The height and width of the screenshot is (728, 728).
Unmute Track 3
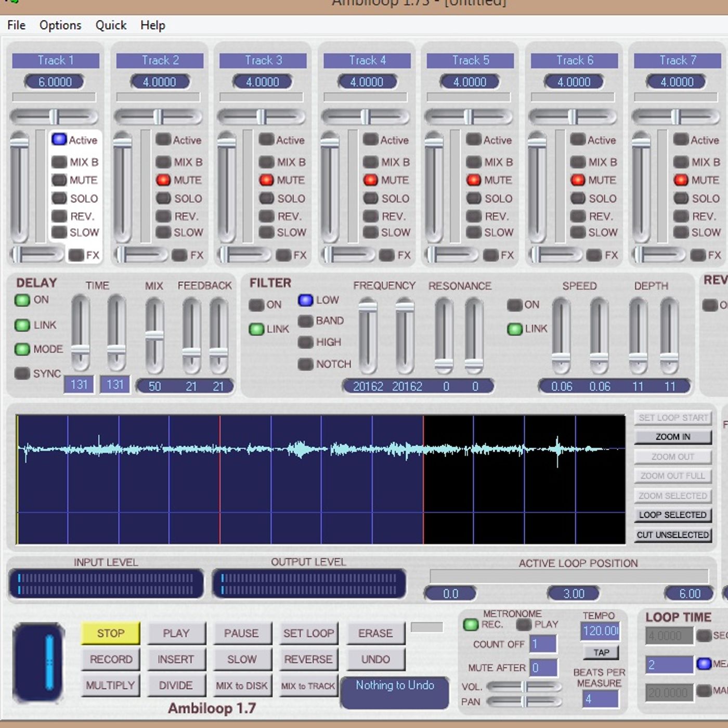pos(266,180)
